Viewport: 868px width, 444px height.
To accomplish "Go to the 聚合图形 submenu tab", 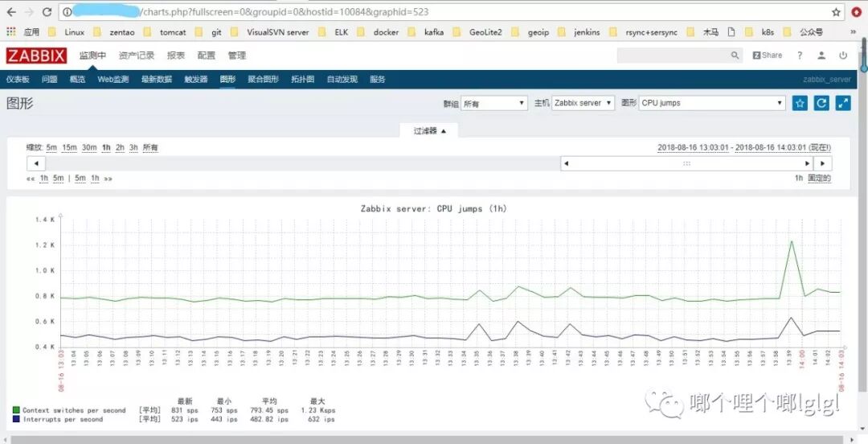I will (x=263, y=80).
